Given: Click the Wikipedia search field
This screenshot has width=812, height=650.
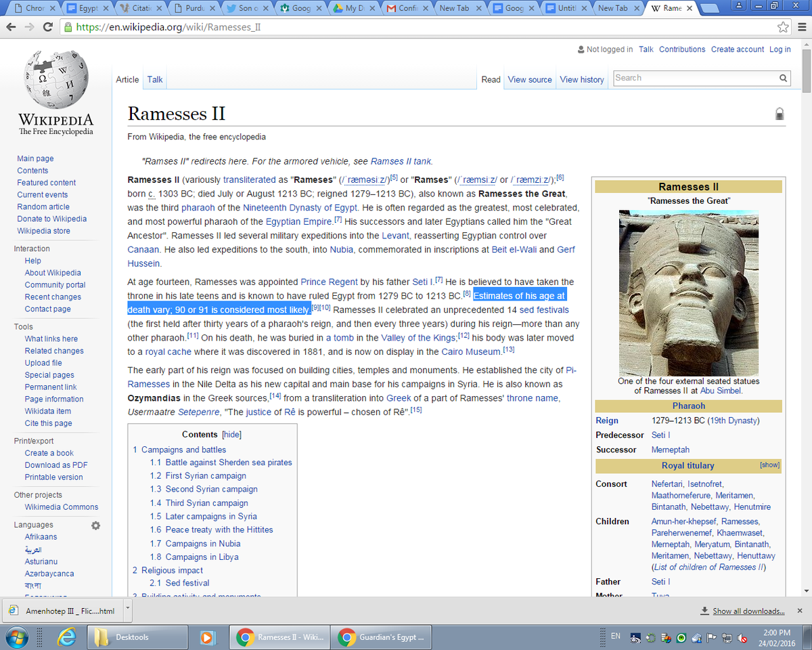Looking at the screenshot, I should (x=695, y=79).
